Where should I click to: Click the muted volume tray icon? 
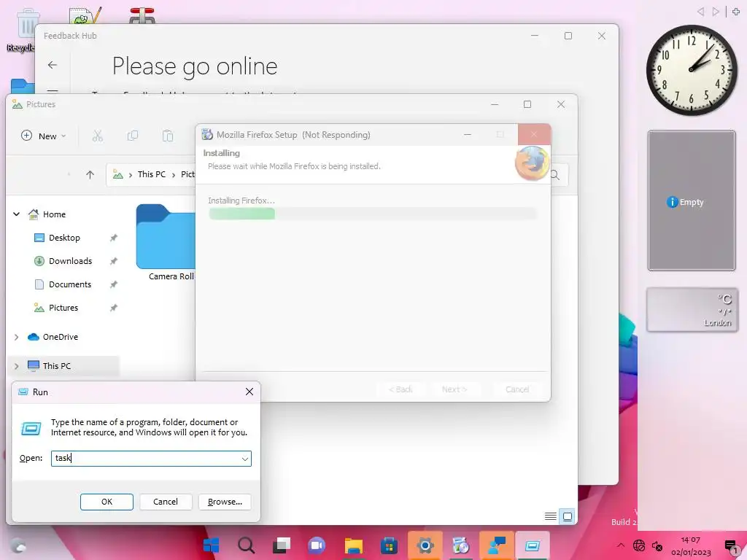(657, 545)
